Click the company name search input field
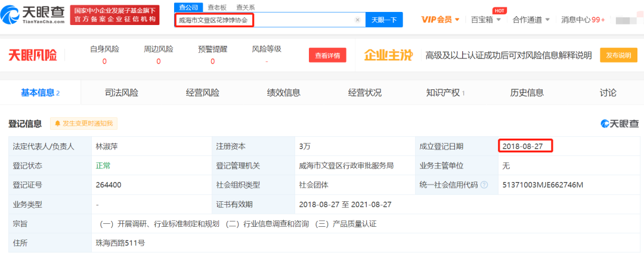 [265, 20]
